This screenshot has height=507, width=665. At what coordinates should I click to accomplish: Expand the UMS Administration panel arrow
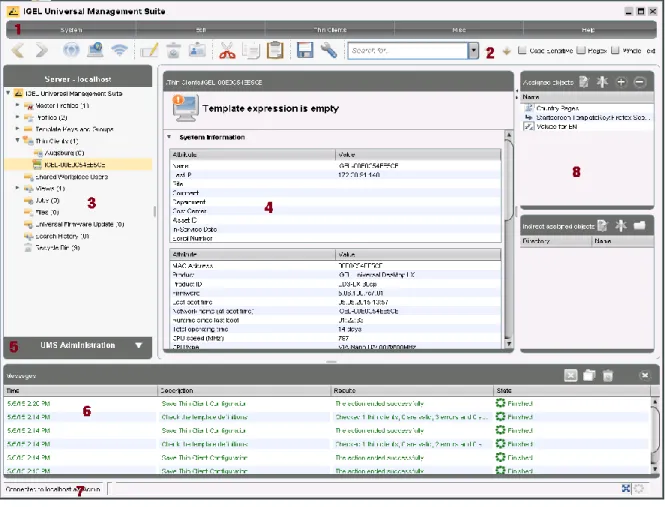pos(139,345)
